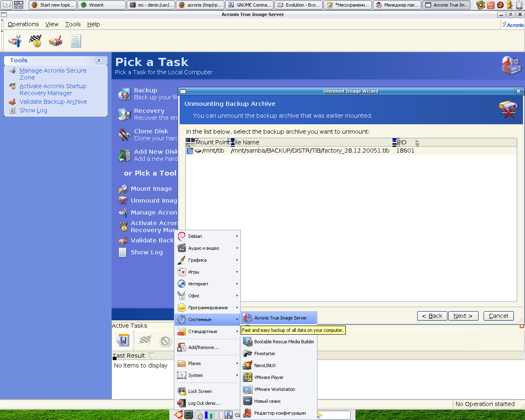The width and height of the screenshot is (525, 420).
Task: Expand the Debian submenu
Action: (x=208, y=236)
